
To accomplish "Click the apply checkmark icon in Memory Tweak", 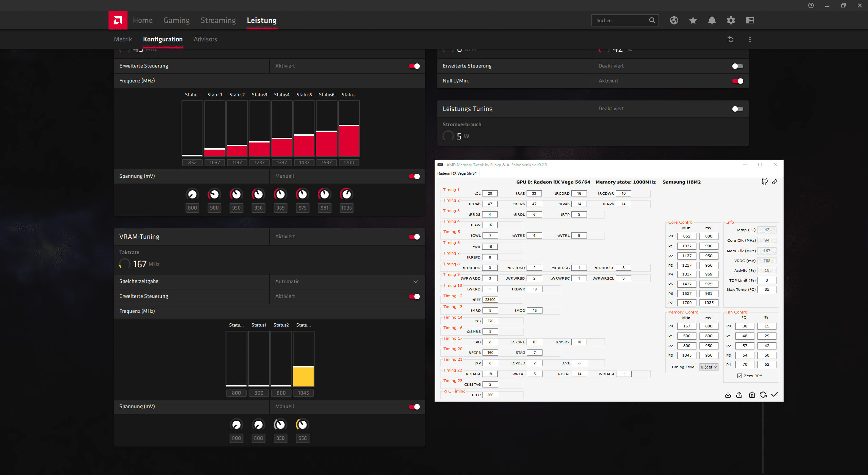I will point(775,395).
